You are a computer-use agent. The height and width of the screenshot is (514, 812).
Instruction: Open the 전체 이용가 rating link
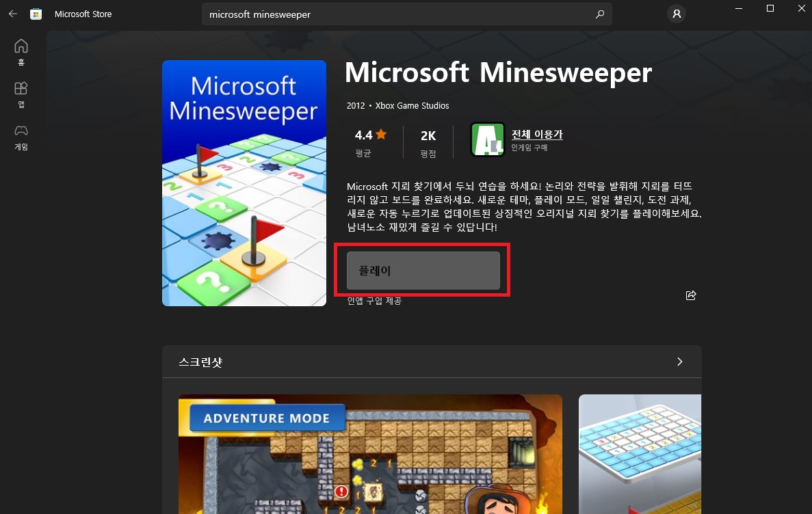tap(537, 134)
